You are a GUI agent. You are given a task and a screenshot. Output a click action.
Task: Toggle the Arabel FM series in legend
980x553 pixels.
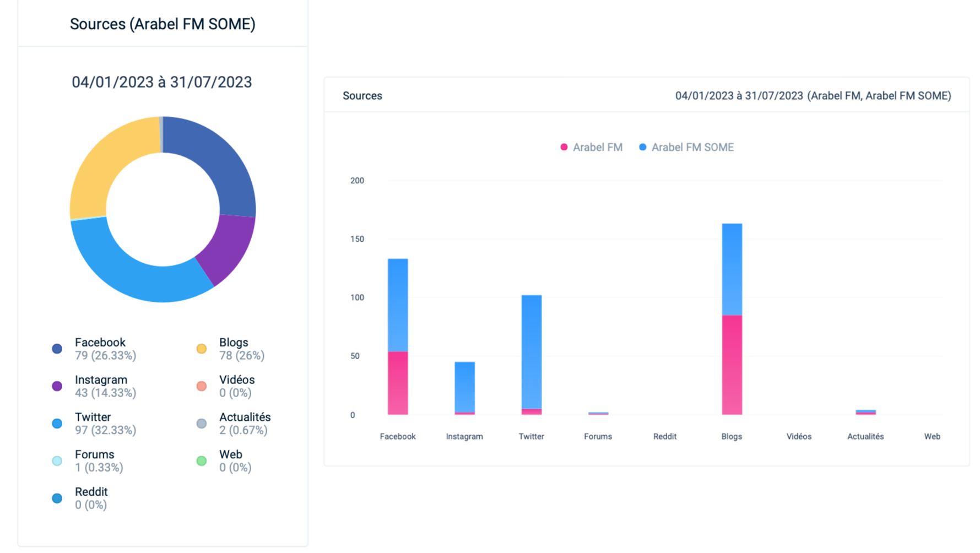point(591,148)
